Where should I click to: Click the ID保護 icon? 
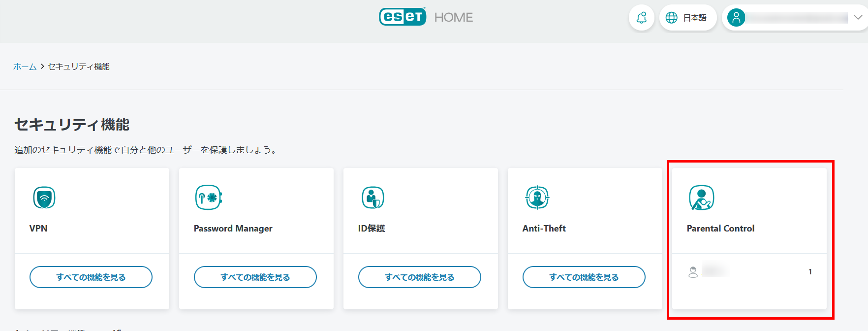[373, 198]
